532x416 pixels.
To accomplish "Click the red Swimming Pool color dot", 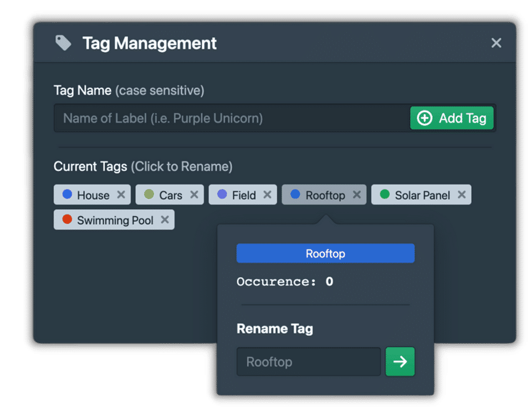I will 67,219.
